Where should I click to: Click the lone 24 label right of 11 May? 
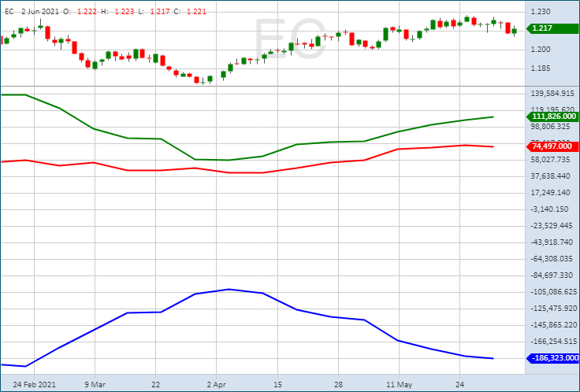point(459,385)
